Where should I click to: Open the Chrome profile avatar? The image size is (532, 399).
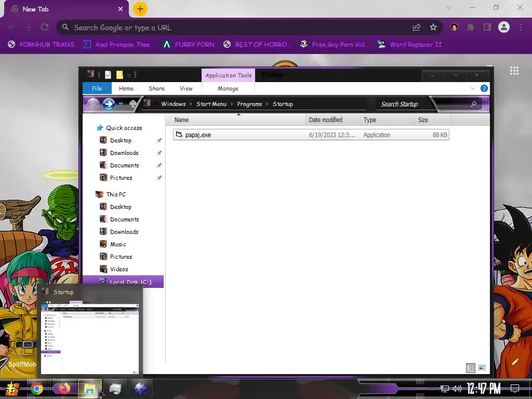[x=504, y=27]
